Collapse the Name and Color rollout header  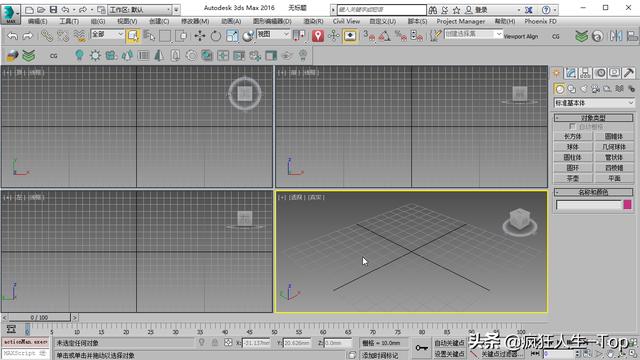click(x=593, y=192)
